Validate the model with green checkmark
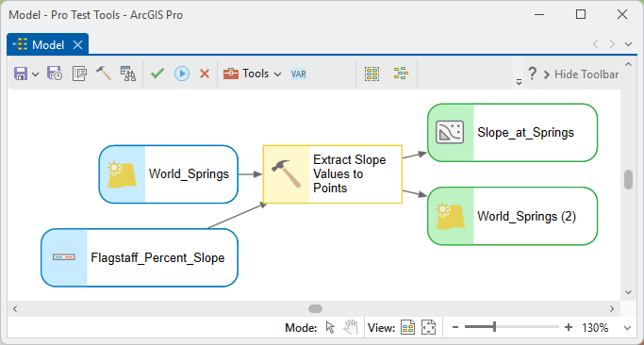644x345 pixels. [x=157, y=74]
